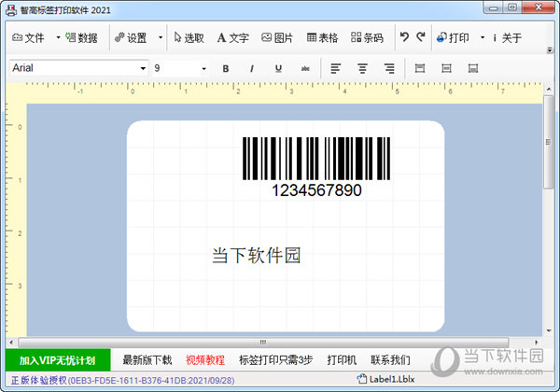Open the 文件 (File) menu button
560x392 pixels.
click(28, 37)
